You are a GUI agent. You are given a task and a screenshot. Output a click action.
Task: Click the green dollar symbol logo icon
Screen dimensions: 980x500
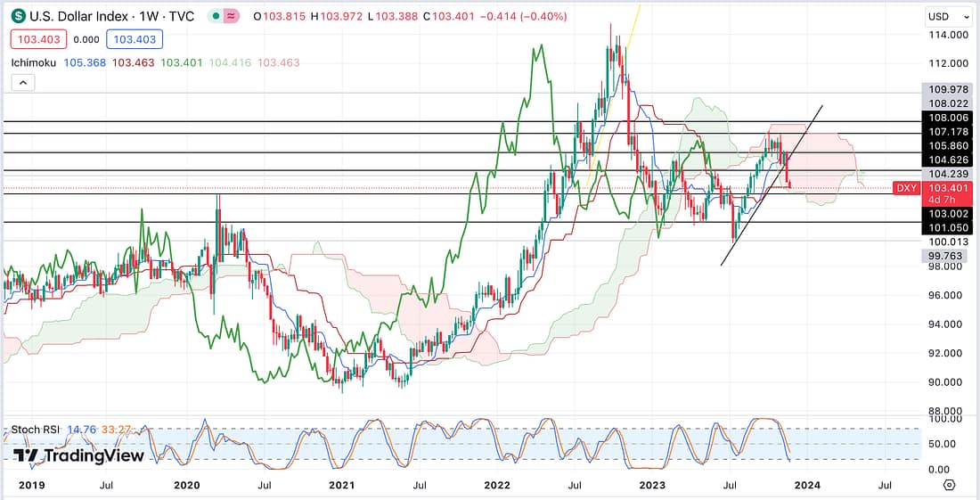17,16
